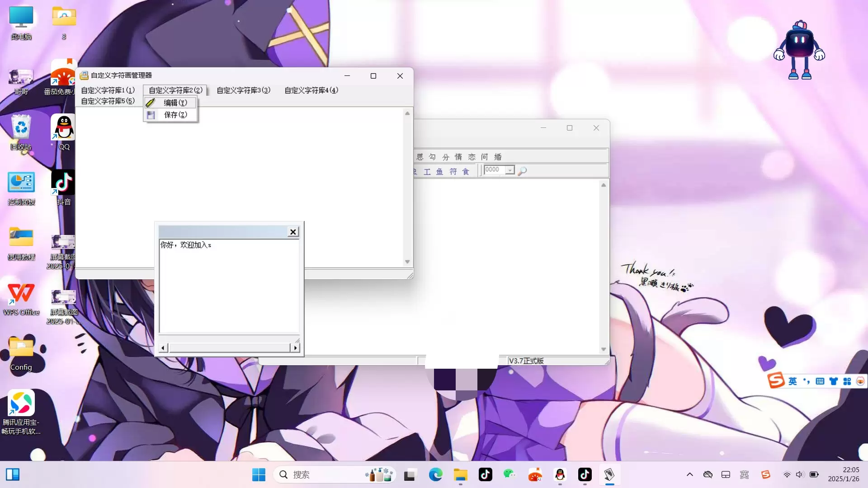Open WeChat from the taskbar
This screenshot has height=488, width=868.
click(x=509, y=474)
